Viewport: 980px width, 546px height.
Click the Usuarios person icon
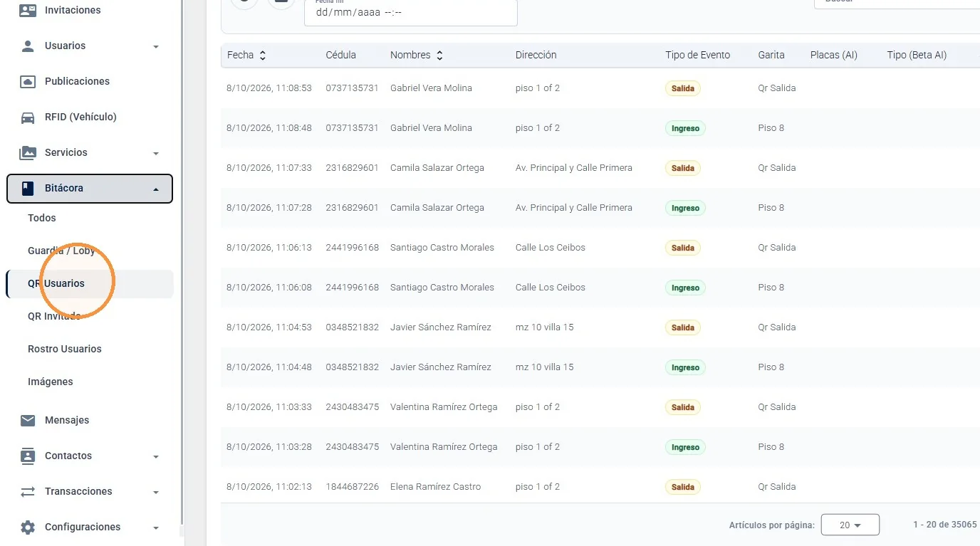pos(28,46)
